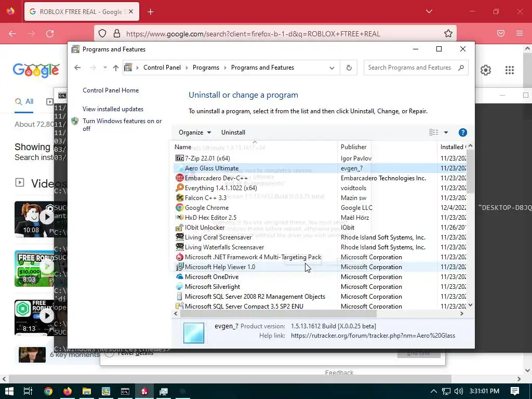532x399 pixels.
Task: Bookmark this page with Firefox star icon
Action: tap(448, 34)
